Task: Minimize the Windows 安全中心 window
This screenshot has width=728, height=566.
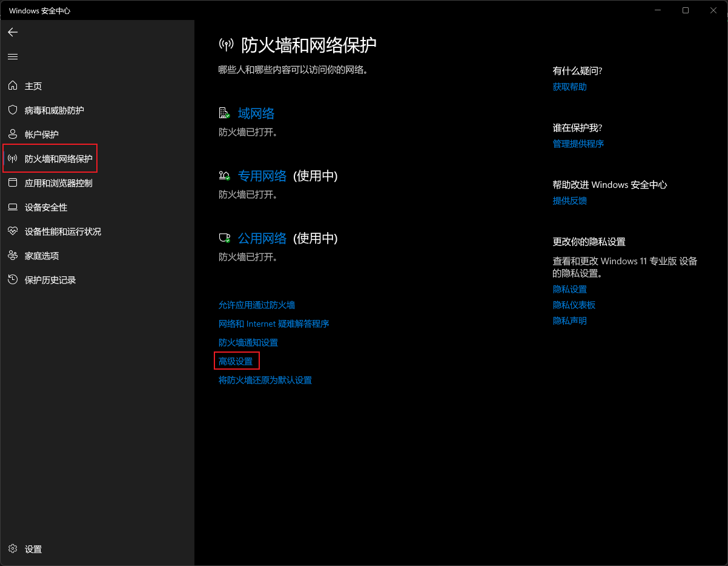Action: [x=658, y=10]
